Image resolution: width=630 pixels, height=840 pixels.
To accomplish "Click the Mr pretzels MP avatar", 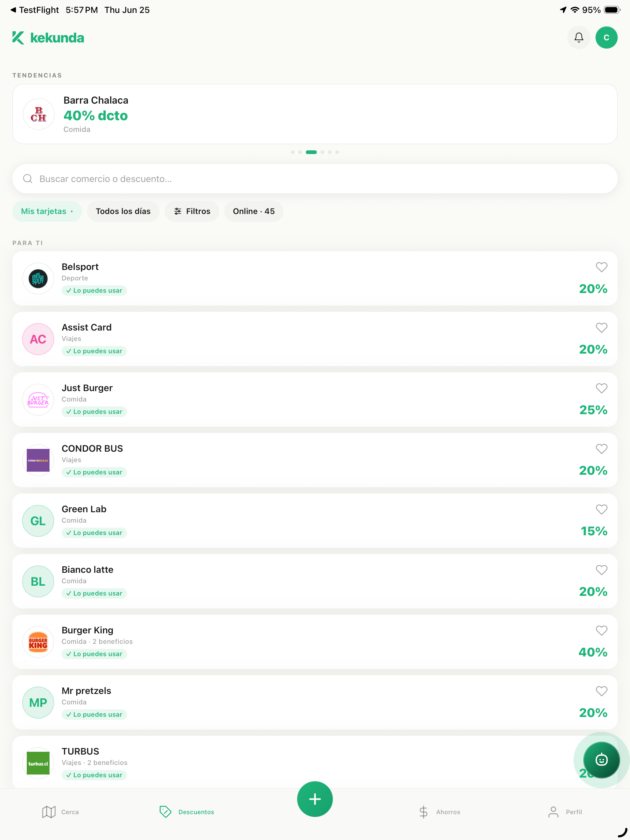I will click(x=38, y=703).
